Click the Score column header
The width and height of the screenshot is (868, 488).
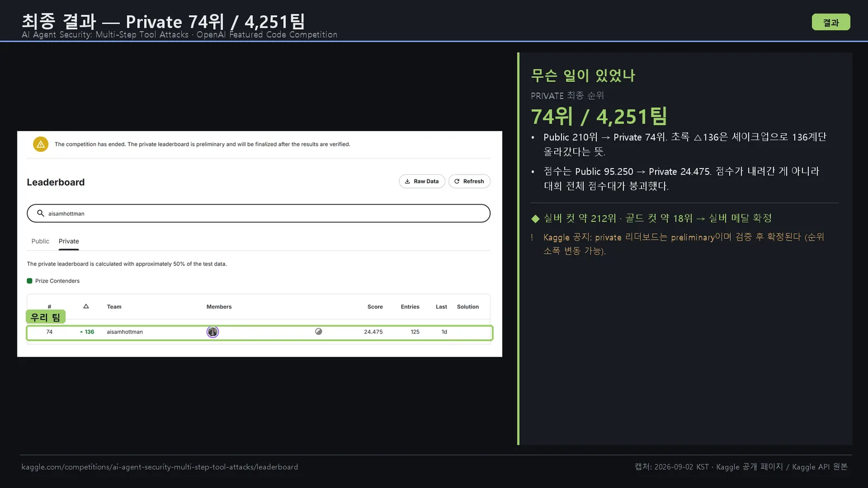(x=375, y=307)
